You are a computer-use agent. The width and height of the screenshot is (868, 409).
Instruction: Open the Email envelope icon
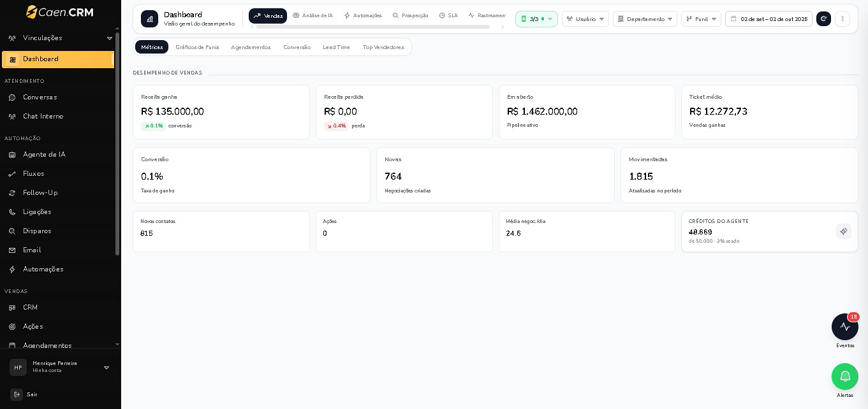(12, 250)
